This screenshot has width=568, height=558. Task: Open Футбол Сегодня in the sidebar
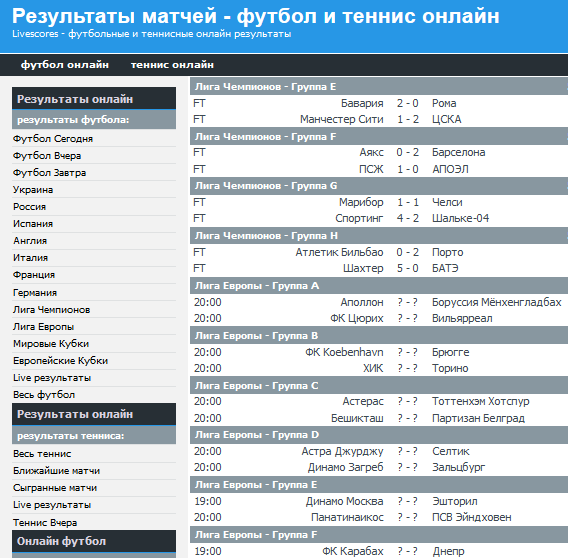click(53, 139)
